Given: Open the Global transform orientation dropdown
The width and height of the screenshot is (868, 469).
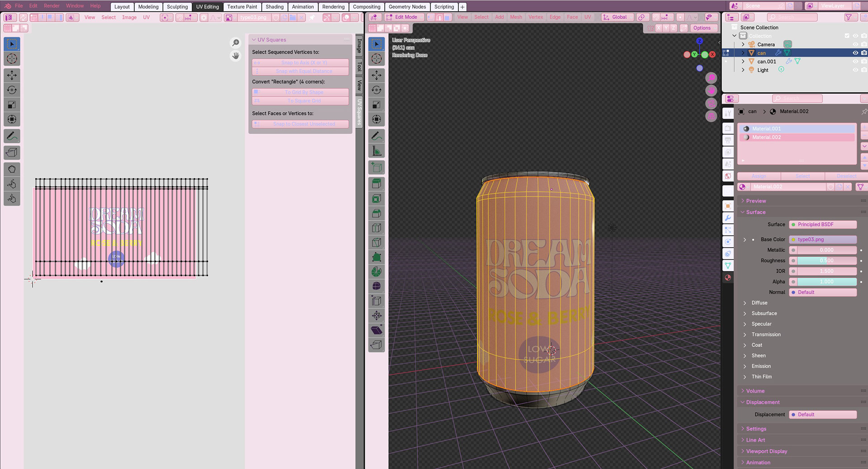Looking at the screenshot, I should [618, 17].
